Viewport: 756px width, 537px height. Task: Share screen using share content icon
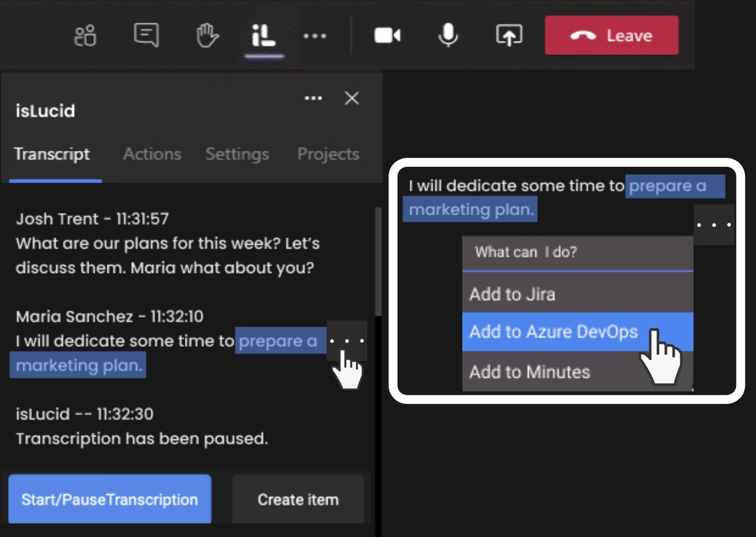point(509,36)
